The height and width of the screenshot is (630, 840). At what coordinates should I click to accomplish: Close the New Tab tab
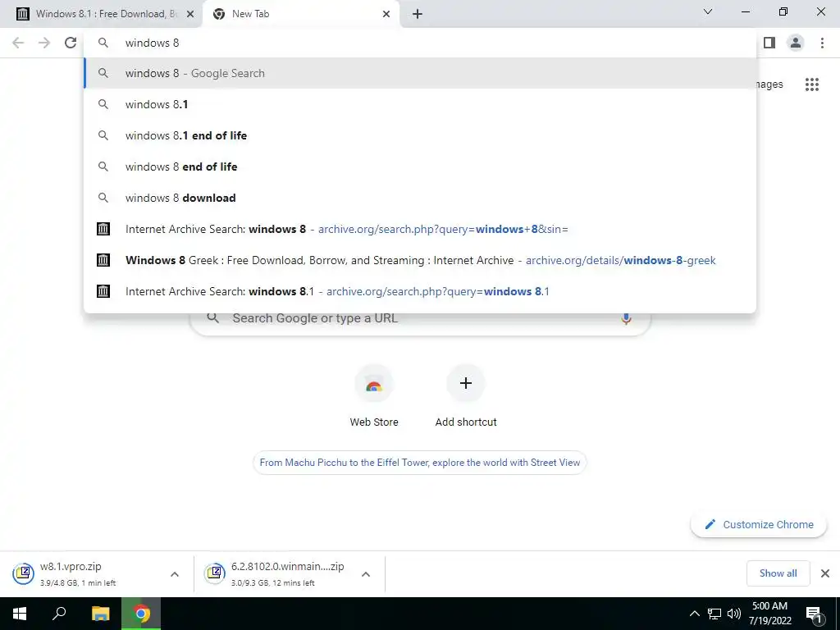click(x=386, y=15)
